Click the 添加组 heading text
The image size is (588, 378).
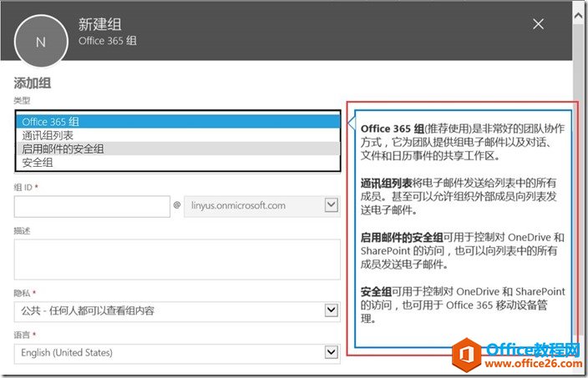point(33,83)
